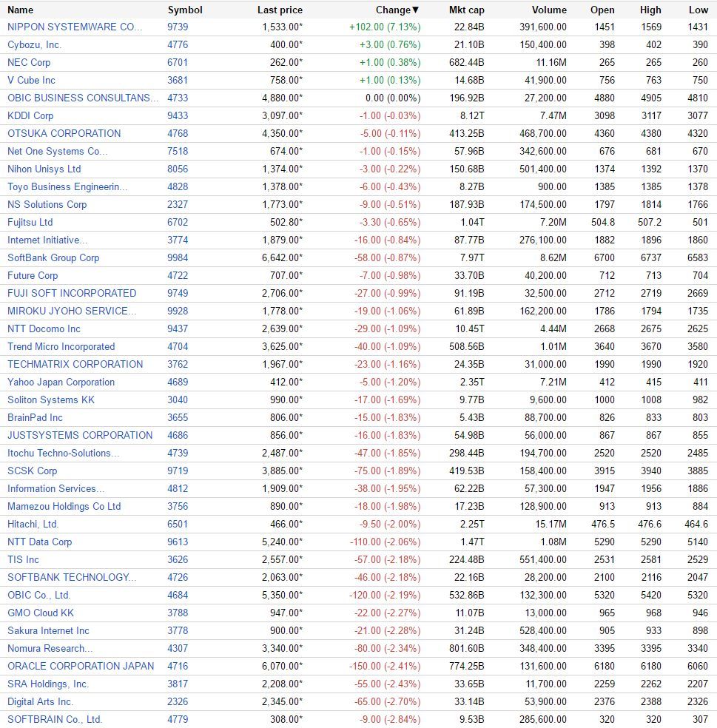Open ORACLE CORPORATION JAPAN link
The height and width of the screenshot is (728, 717).
pyautogui.click(x=81, y=667)
